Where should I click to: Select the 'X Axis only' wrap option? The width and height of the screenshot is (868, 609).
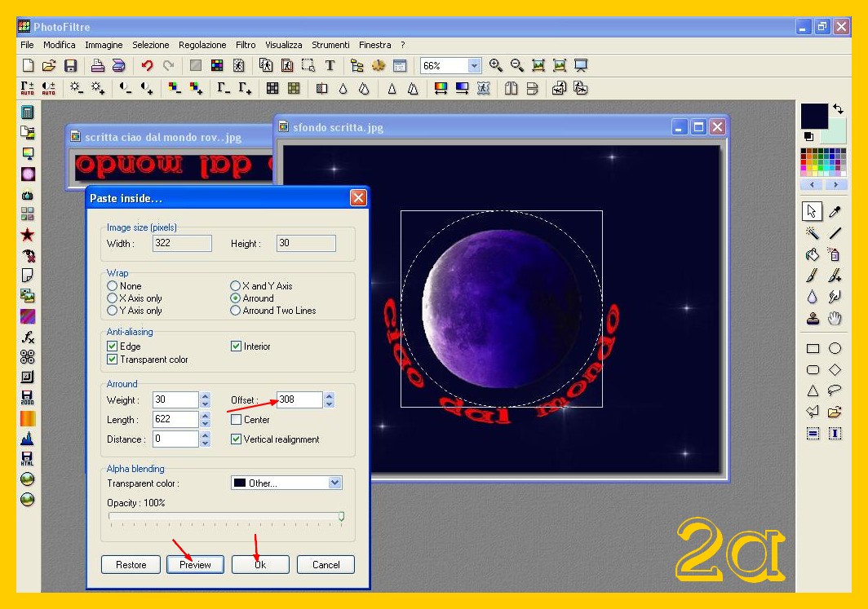[113, 298]
